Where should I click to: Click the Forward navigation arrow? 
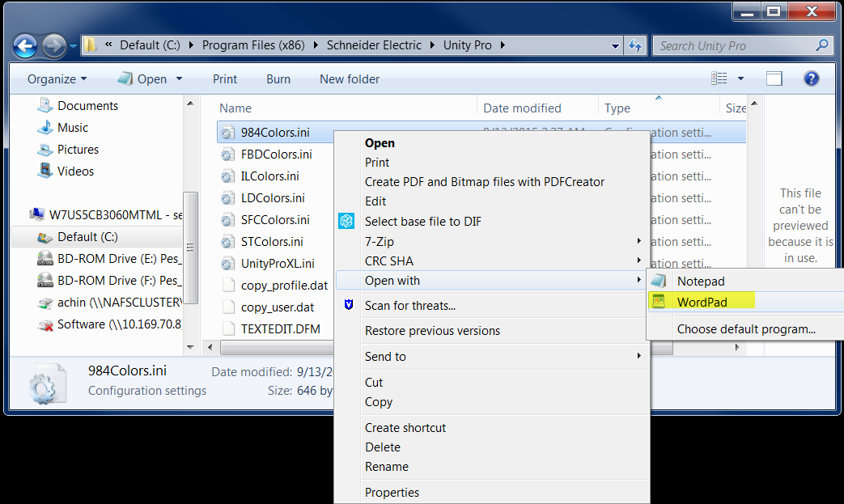pyautogui.click(x=54, y=46)
